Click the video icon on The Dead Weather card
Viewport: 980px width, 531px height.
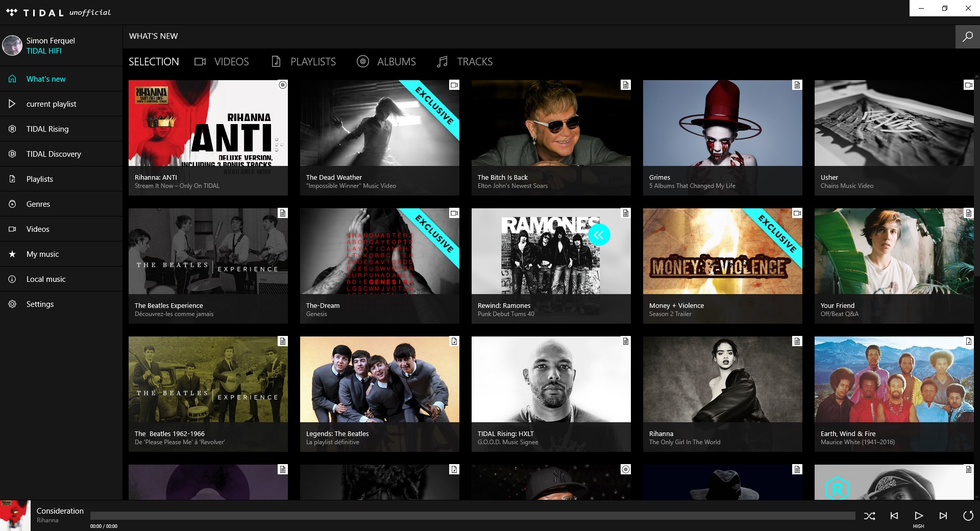(x=454, y=85)
